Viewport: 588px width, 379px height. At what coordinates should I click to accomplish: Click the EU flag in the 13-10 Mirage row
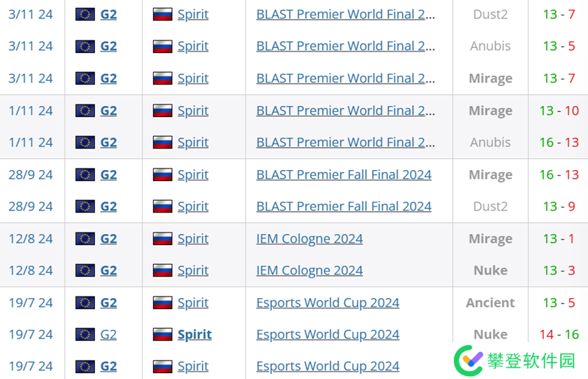click(x=85, y=111)
